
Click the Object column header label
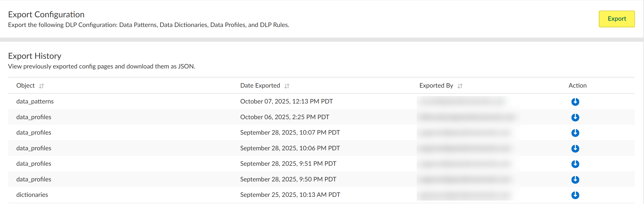[x=25, y=86]
